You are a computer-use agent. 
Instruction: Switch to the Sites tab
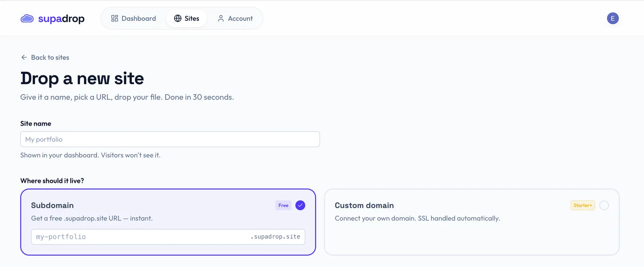[186, 19]
